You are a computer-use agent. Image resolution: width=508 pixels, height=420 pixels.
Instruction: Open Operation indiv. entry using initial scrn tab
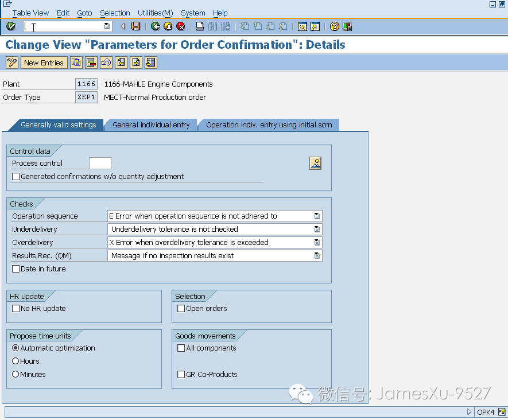[269, 125]
